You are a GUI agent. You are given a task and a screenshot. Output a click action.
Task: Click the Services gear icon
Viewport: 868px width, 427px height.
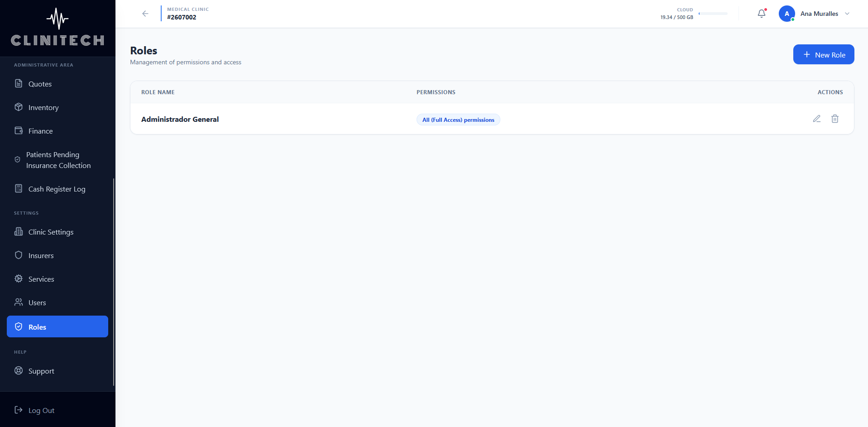[19, 278]
